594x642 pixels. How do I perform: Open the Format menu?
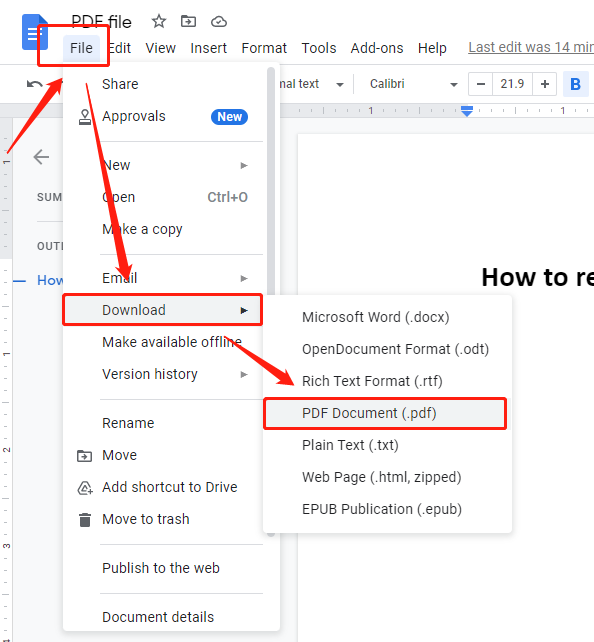click(x=264, y=48)
